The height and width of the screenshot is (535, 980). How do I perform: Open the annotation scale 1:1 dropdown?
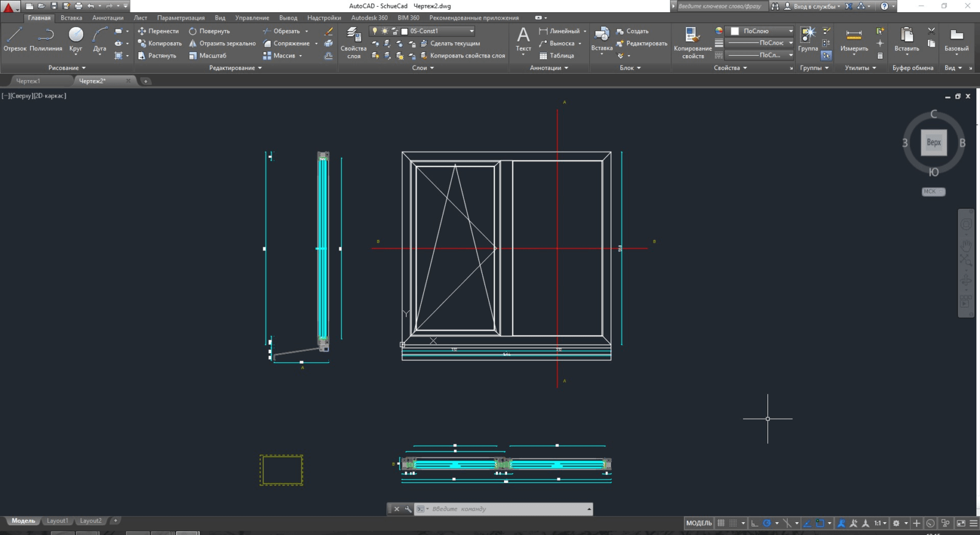point(880,523)
